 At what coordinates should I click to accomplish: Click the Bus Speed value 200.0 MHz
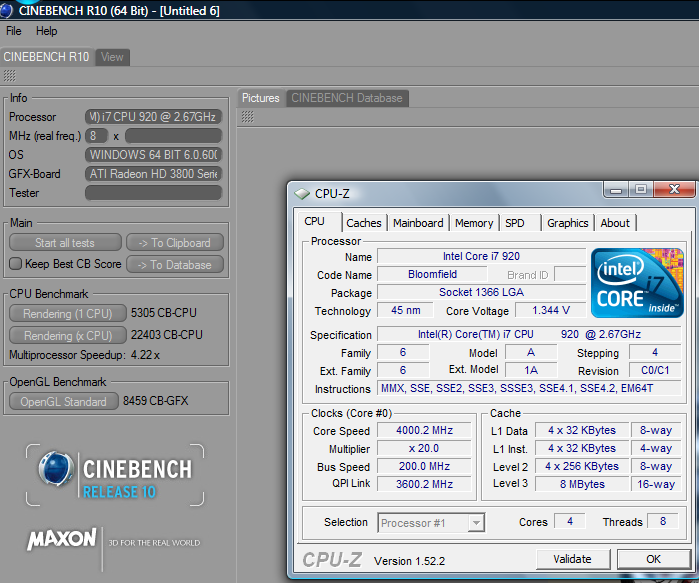click(424, 466)
